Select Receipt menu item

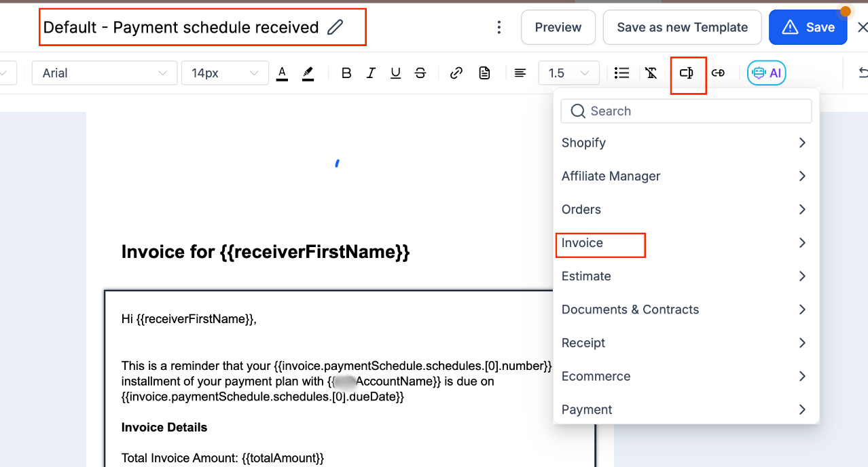(x=686, y=342)
